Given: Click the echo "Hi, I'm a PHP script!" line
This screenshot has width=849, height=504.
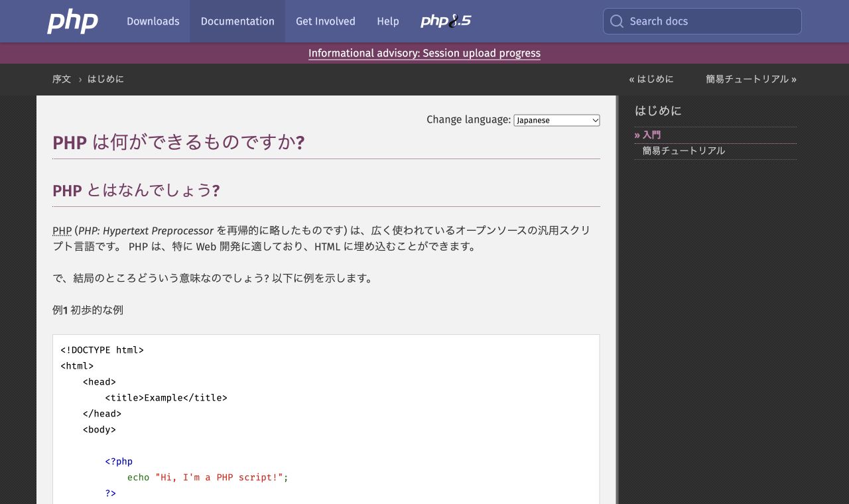Looking at the screenshot, I should point(208,477).
